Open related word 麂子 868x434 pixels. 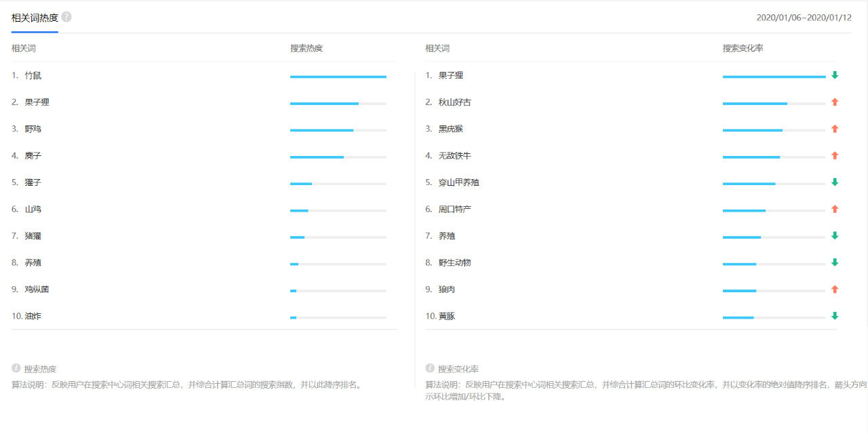33,156
